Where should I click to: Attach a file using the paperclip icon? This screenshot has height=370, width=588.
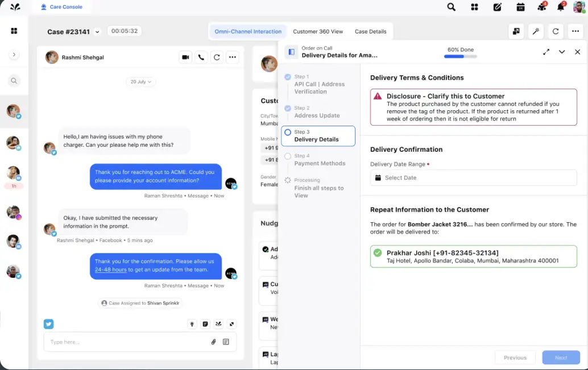[x=213, y=342]
